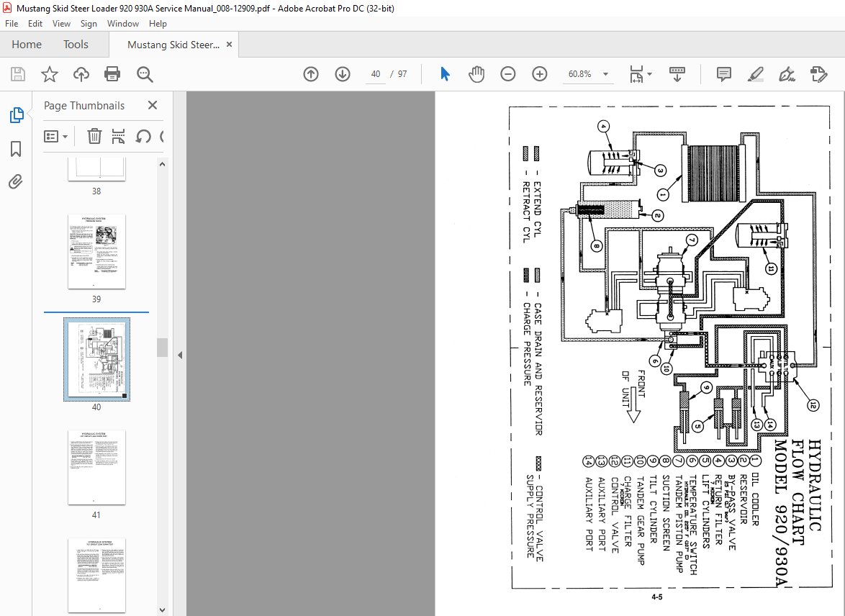Zoom in with the plus icon
The image size is (845, 616).
(539, 74)
